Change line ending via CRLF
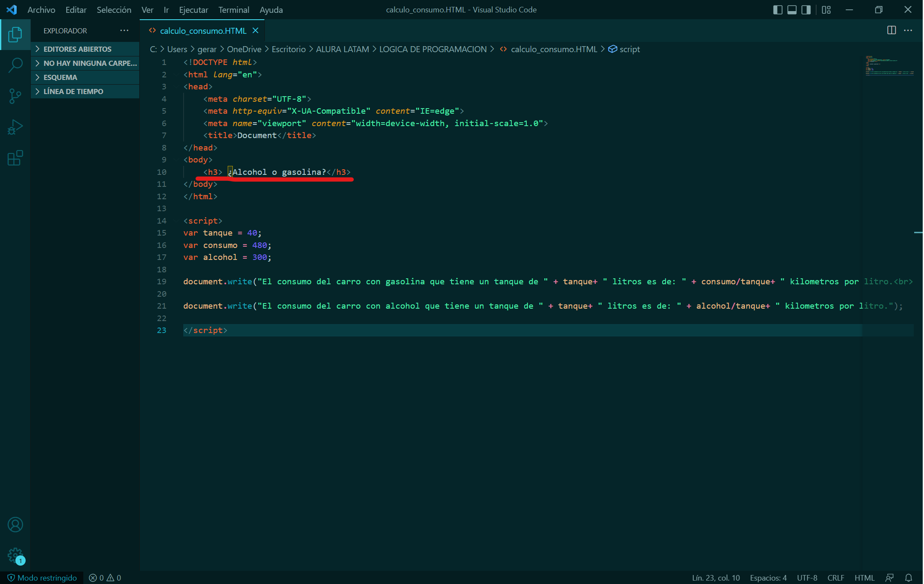Viewport: 924px width, 584px height. coord(836,578)
